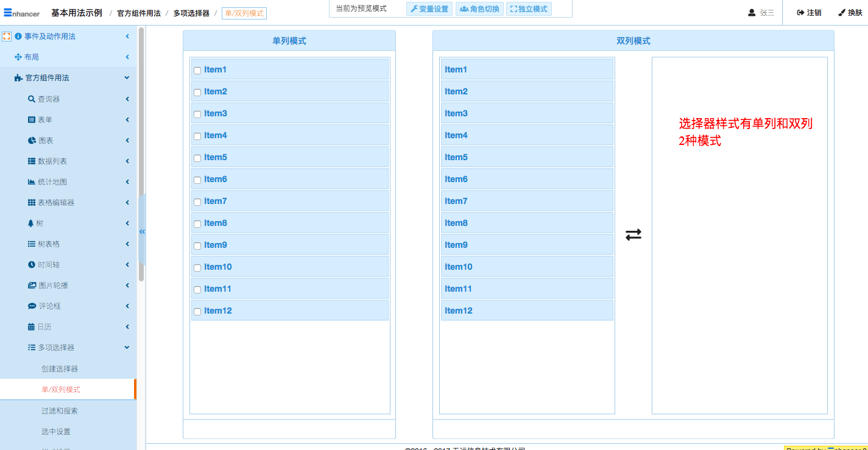Click the clock icon beside 时间轴
The height and width of the screenshot is (450, 868).
[x=32, y=265]
